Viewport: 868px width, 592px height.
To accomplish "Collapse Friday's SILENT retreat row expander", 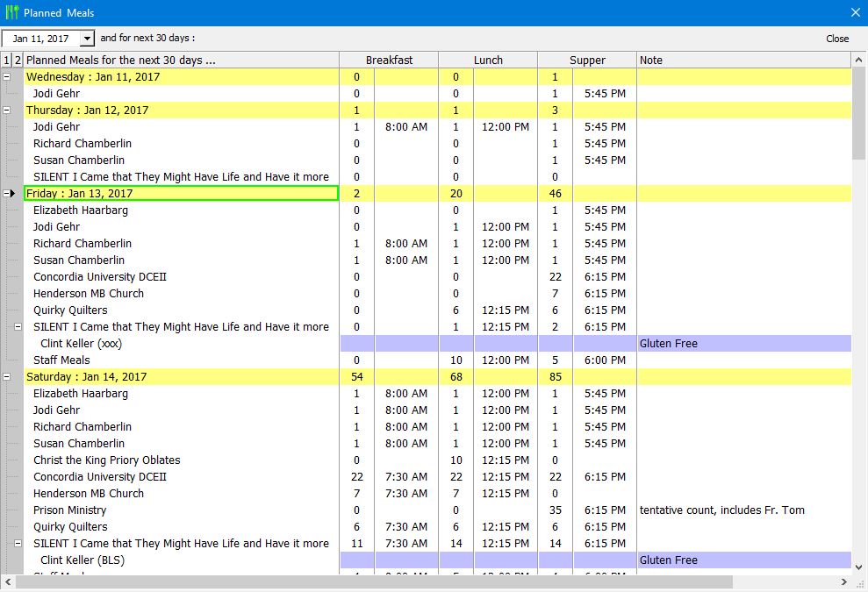I will tap(18, 326).
